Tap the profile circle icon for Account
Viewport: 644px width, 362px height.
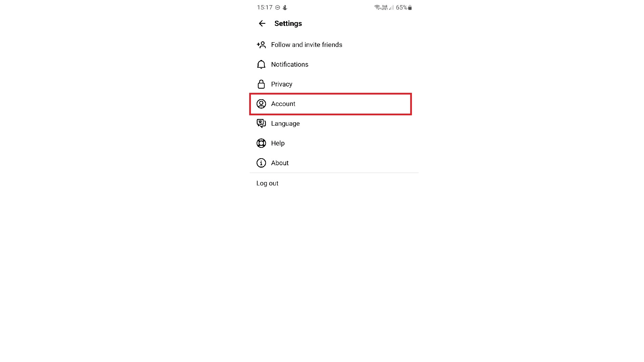tap(261, 104)
